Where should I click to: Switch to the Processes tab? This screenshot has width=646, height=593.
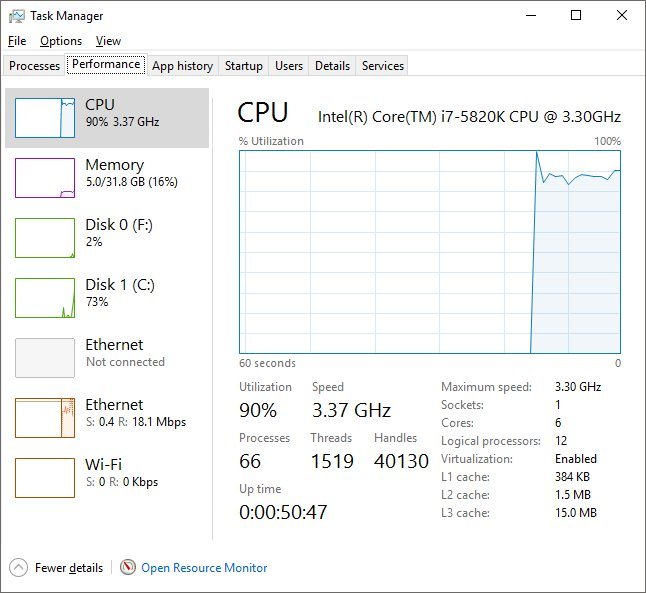click(x=34, y=66)
